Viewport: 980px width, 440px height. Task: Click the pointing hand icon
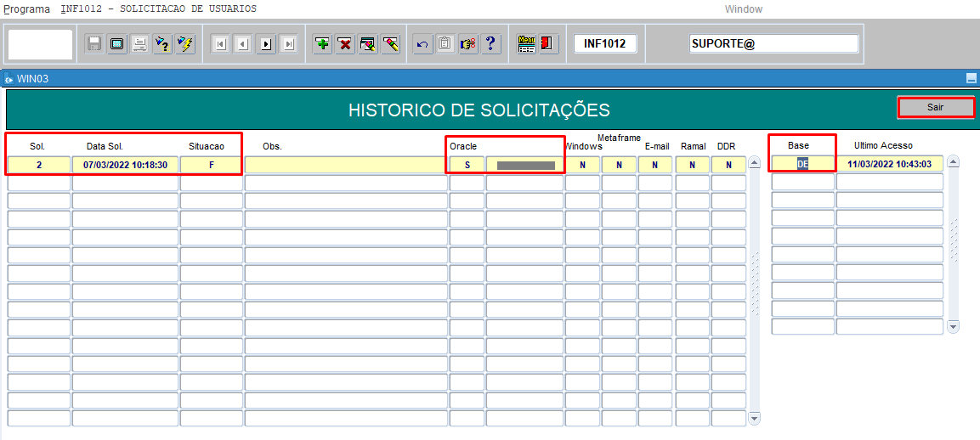(x=467, y=44)
